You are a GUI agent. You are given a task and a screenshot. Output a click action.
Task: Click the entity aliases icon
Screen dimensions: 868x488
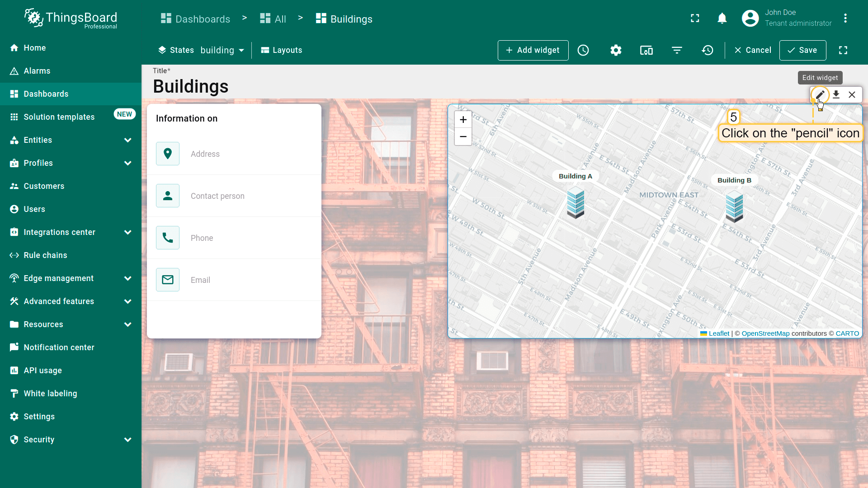pyautogui.click(x=646, y=50)
